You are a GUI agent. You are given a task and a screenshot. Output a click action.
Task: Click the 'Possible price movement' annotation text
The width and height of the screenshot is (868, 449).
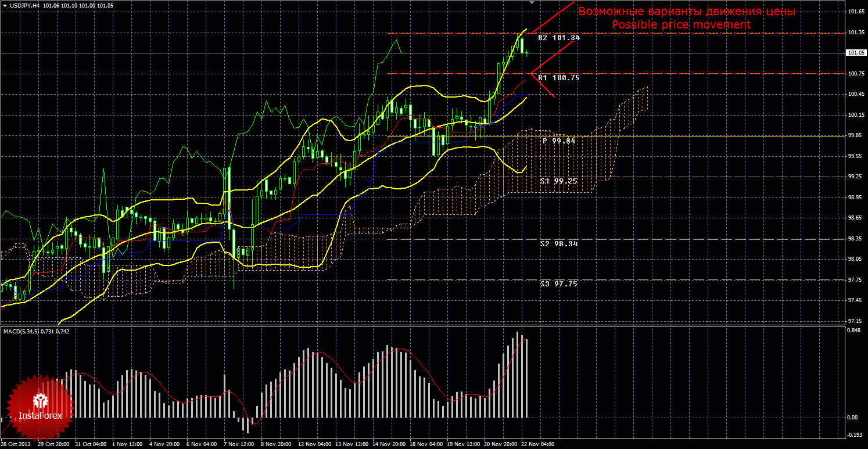click(x=681, y=25)
